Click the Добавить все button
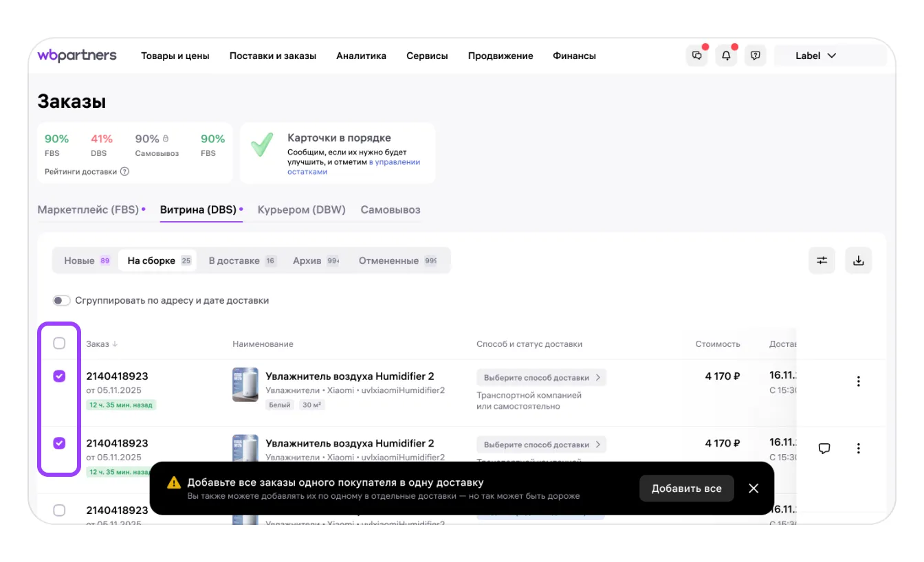Screen dimensions: 924x562 (x=687, y=488)
